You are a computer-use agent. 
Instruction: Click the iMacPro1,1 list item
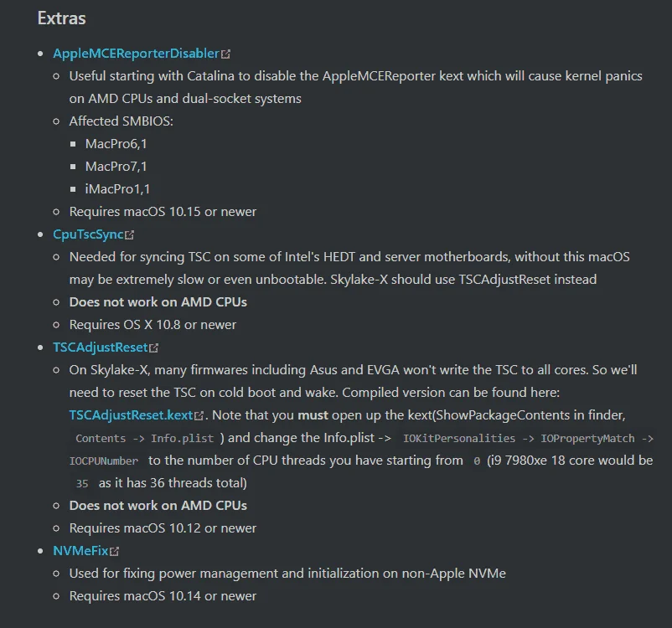[117, 189]
